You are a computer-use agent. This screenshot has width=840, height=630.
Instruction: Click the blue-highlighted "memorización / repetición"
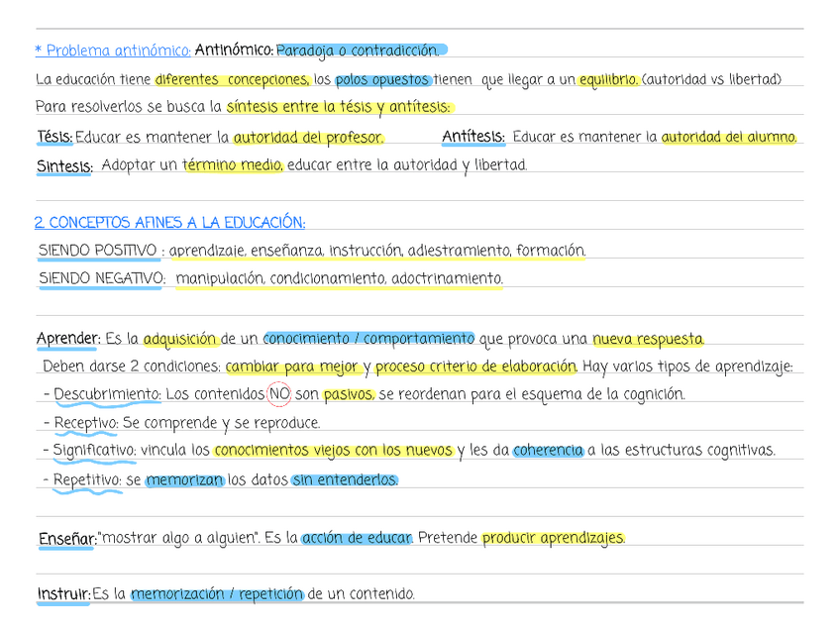point(218,594)
